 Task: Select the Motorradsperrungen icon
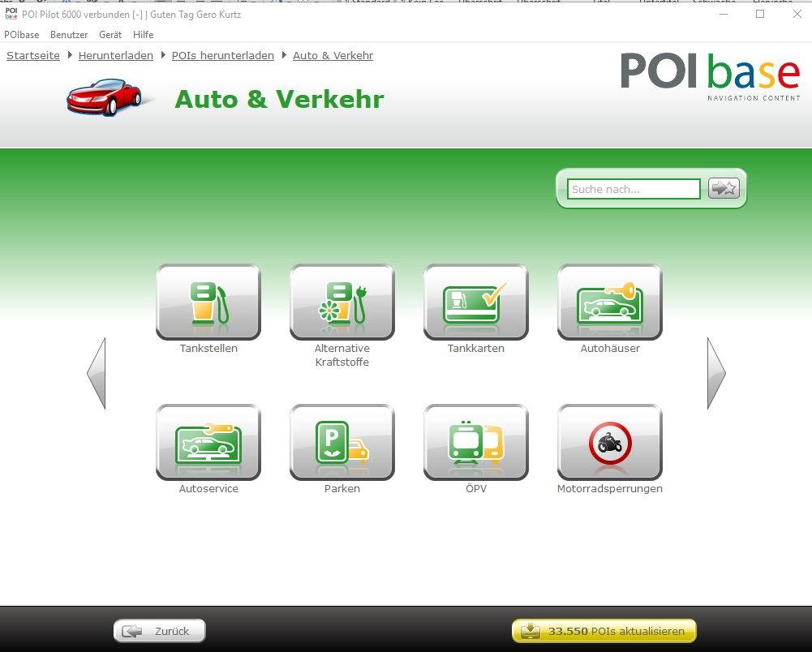[610, 442]
